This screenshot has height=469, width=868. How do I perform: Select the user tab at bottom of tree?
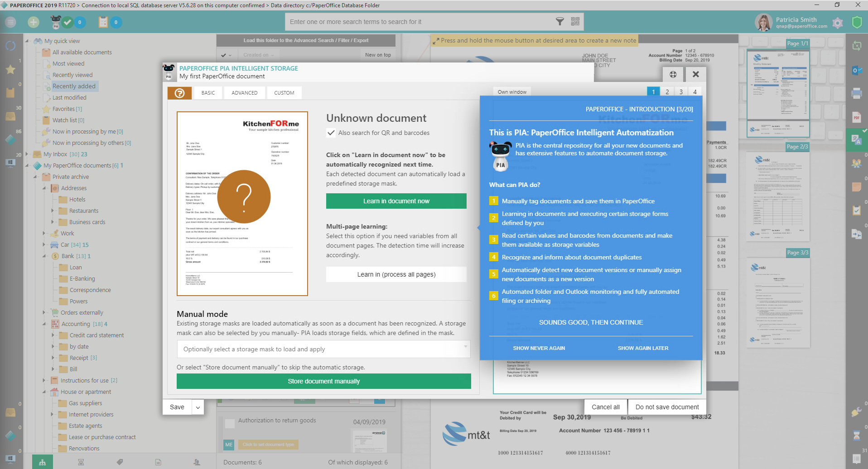197,462
